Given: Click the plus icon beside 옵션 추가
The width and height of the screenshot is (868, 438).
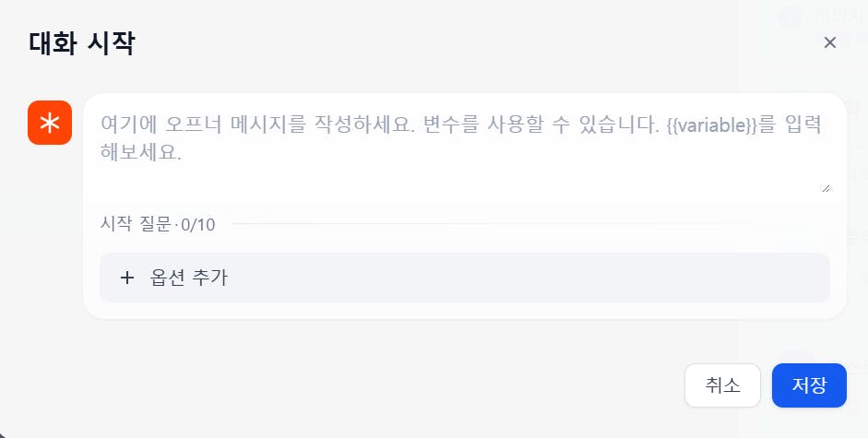Looking at the screenshot, I should click(x=127, y=278).
